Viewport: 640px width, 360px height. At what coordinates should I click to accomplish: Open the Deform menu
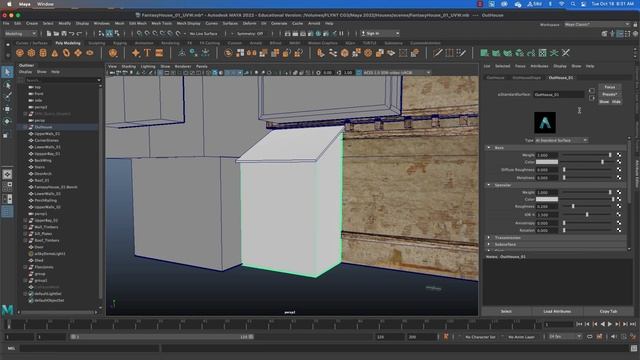tap(249, 23)
